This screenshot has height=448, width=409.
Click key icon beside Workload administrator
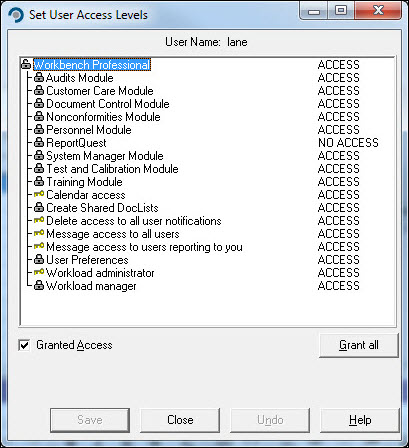pos(39,272)
